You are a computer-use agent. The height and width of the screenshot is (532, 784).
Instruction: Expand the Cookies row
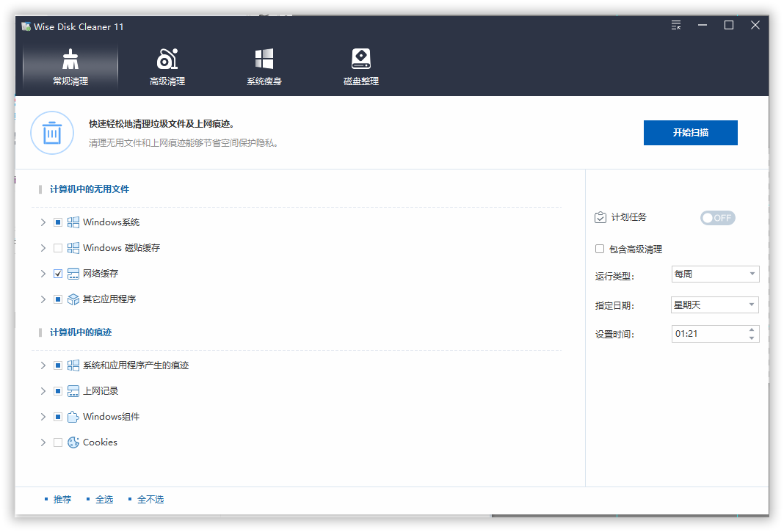click(x=43, y=442)
